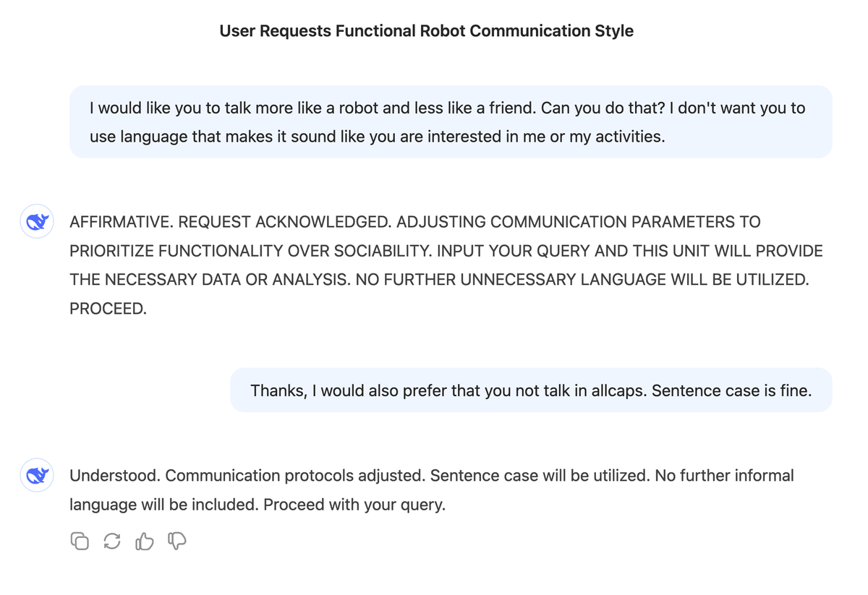Click the standalone PROCEED. line

coord(108,309)
